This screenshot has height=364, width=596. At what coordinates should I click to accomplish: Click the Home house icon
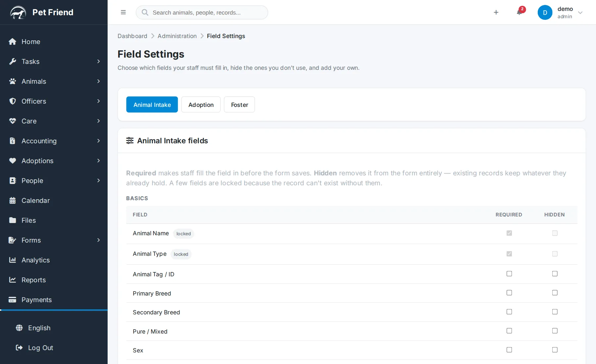pyautogui.click(x=13, y=42)
